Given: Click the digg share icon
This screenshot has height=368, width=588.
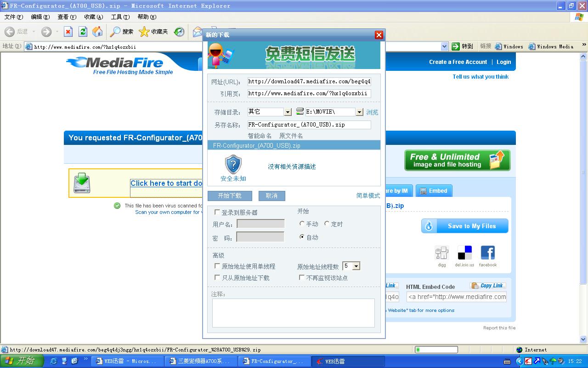Looking at the screenshot, I should click(441, 253).
